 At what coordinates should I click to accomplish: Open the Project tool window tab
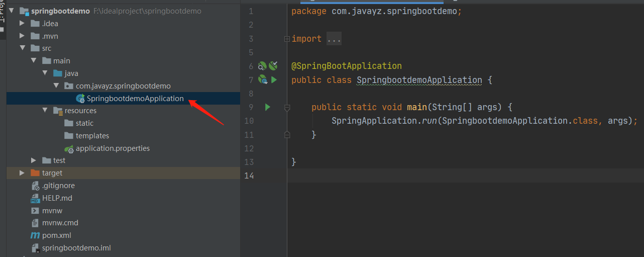[x=2, y=15]
